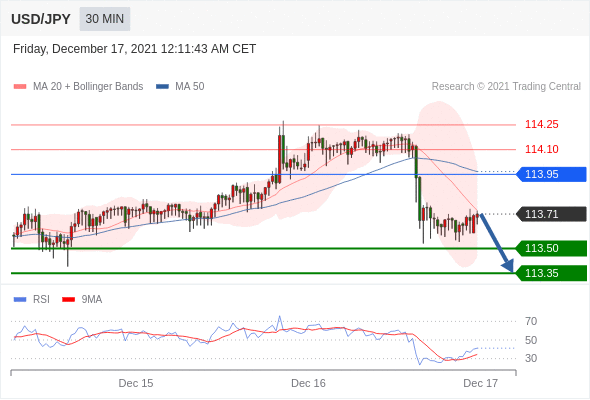
Task: Click the Research © 2021 Trading Central credit
Action: (x=506, y=87)
